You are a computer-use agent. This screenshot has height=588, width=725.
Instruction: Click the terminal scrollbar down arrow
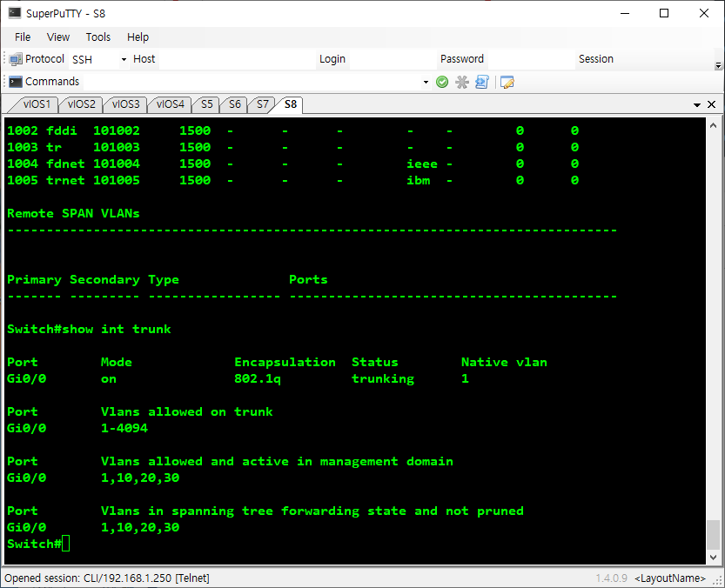pyautogui.click(x=713, y=558)
